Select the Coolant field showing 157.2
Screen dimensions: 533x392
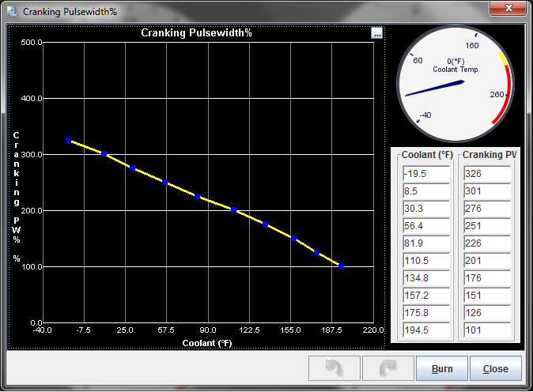click(426, 296)
